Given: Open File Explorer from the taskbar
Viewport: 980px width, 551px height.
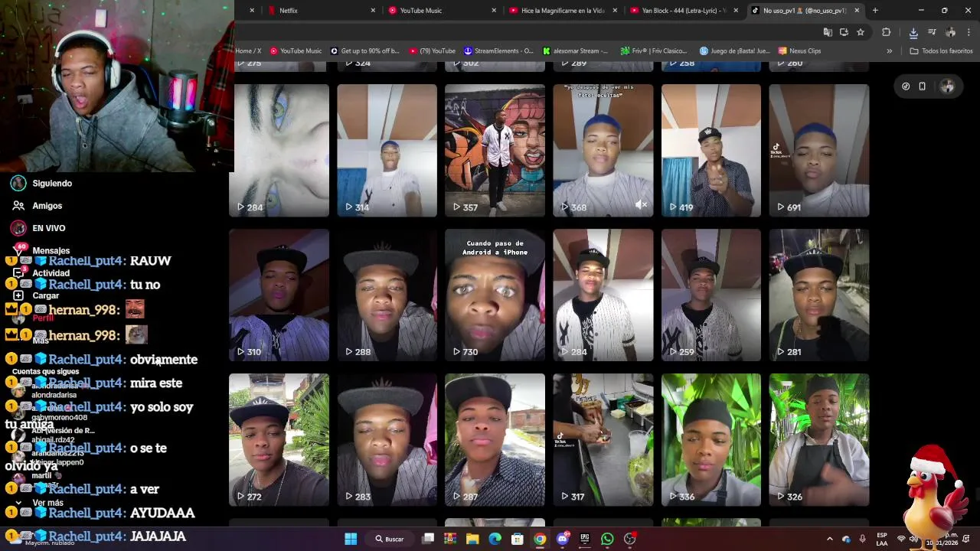Looking at the screenshot, I should pos(472,539).
